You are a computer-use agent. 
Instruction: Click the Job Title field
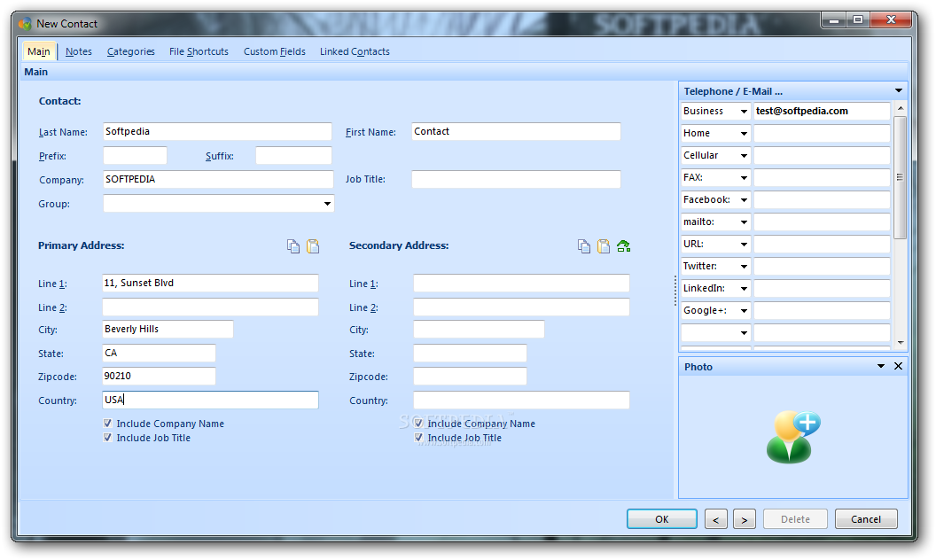pyautogui.click(x=516, y=179)
